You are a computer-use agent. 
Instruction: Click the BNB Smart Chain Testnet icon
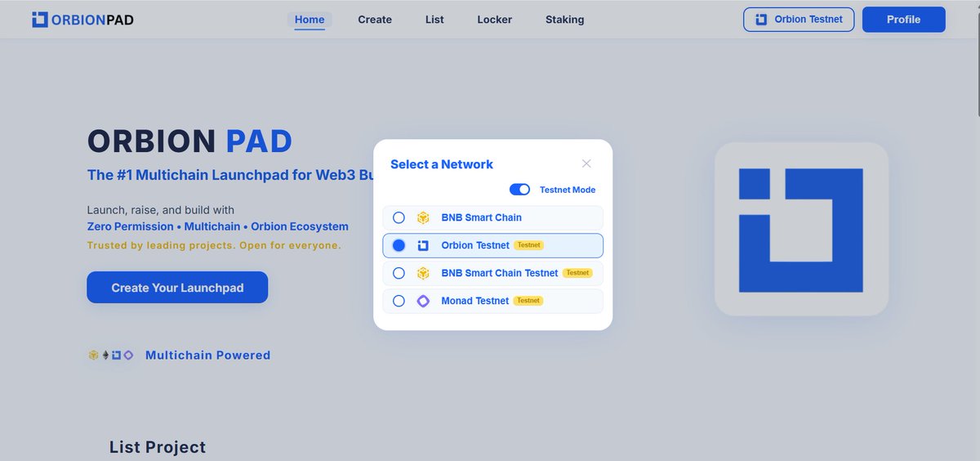tap(423, 273)
